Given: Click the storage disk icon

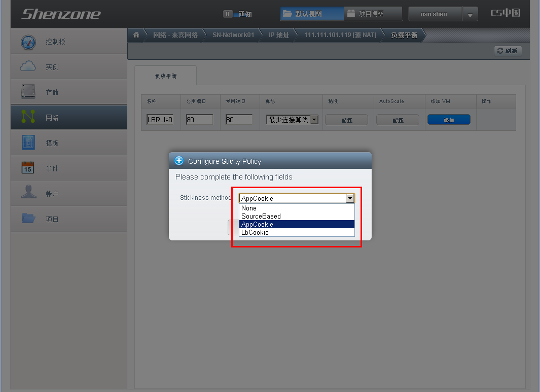Looking at the screenshot, I should pyautogui.click(x=28, y=92).
